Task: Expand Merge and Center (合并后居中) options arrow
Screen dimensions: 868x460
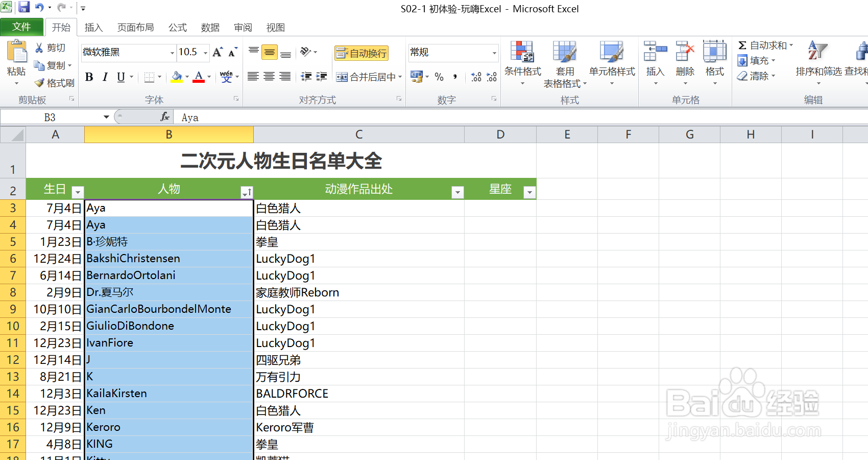Action: 400,77
